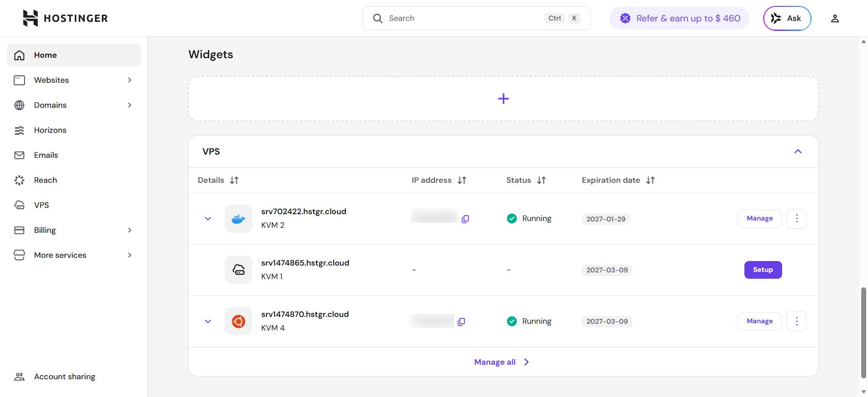Click the Domains globe icon
This screenshot has width=868, height=397.
19,105
